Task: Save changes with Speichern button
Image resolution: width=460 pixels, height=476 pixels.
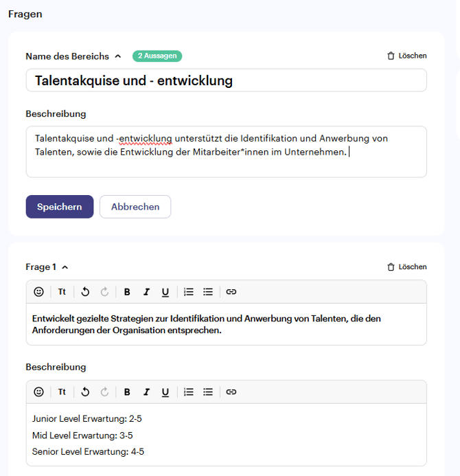Action: click(60, 207)
